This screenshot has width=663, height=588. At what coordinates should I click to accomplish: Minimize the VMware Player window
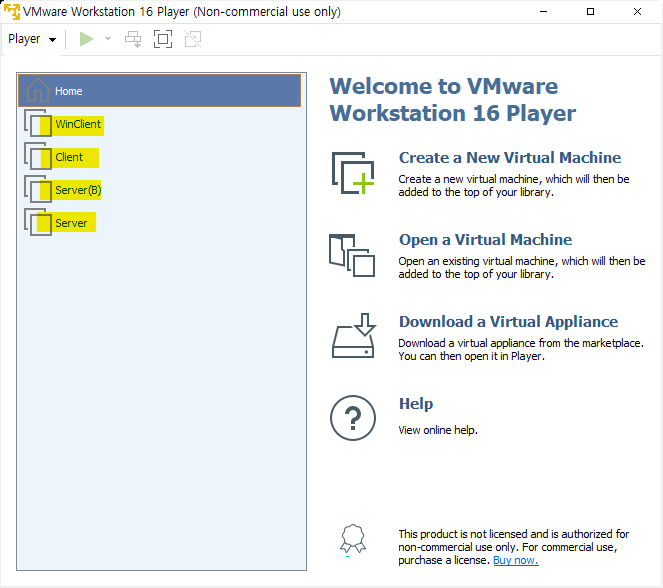click(x=544, y=11)
